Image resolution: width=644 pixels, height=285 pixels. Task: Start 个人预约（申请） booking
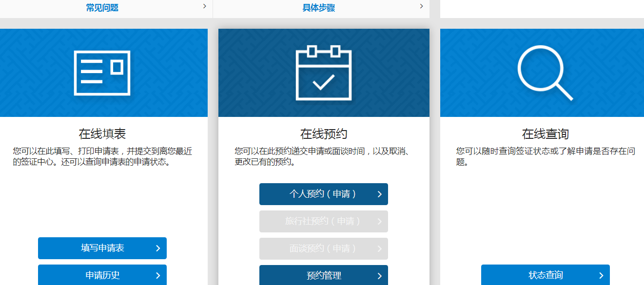[323, 194]
